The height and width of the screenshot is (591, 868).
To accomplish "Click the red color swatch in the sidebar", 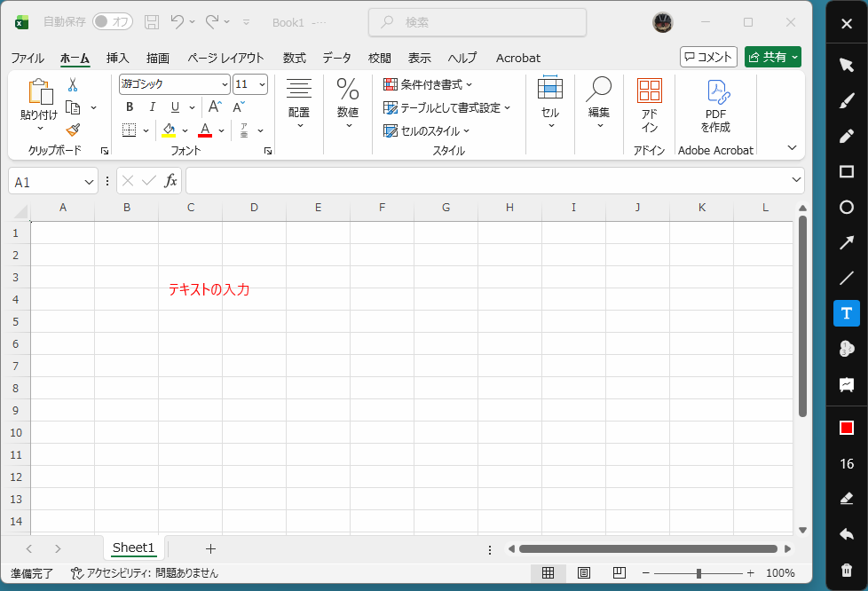I will point(846,428).
